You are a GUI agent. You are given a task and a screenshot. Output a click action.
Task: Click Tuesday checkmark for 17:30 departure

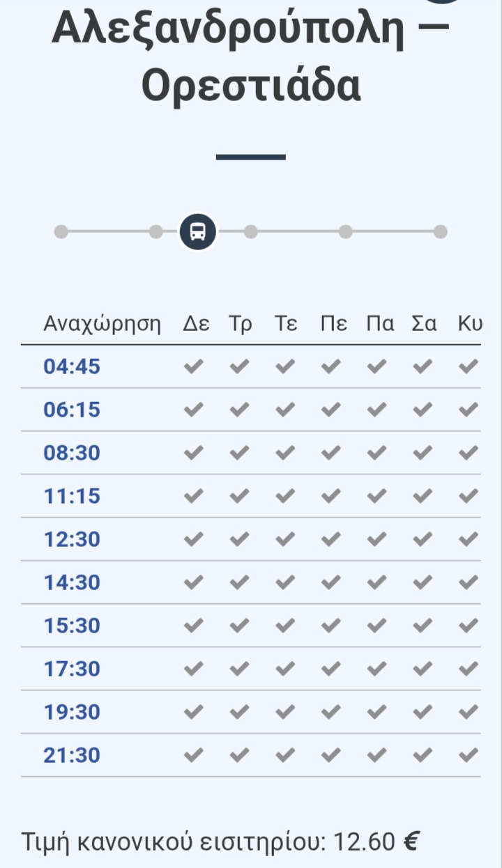point(239,669)
